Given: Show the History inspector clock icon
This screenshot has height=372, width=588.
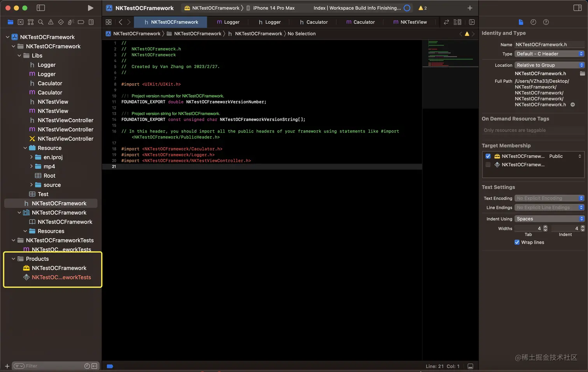Looking at the screenshot, I should [533, 22].
